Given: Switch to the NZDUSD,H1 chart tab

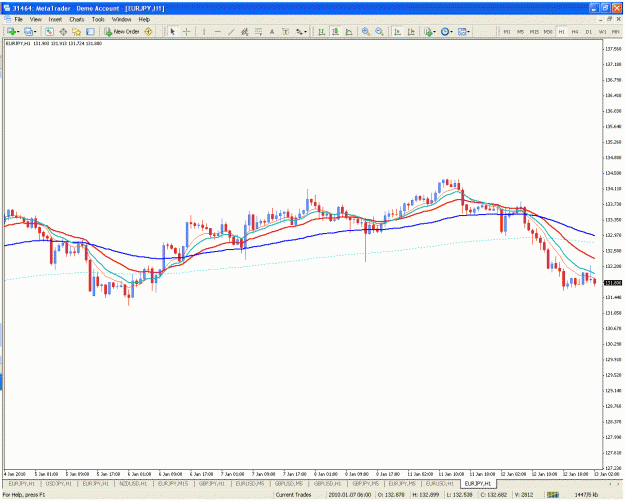Looking at the screenshot, I should [x=133, y=483].
